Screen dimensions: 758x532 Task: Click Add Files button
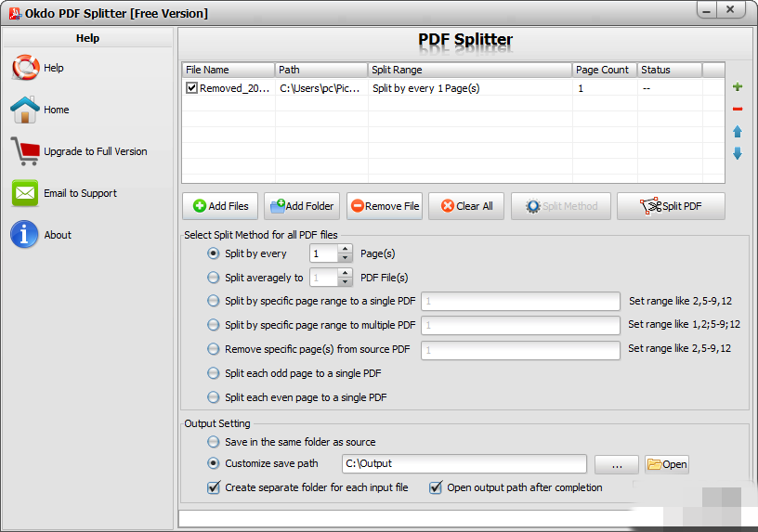pyautogui.click(x=220, y=206)
